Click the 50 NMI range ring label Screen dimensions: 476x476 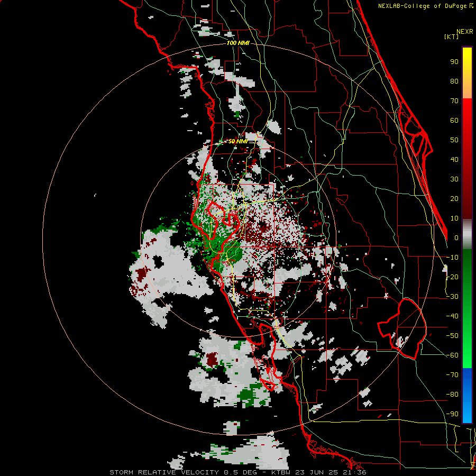(x=238, y=141)
